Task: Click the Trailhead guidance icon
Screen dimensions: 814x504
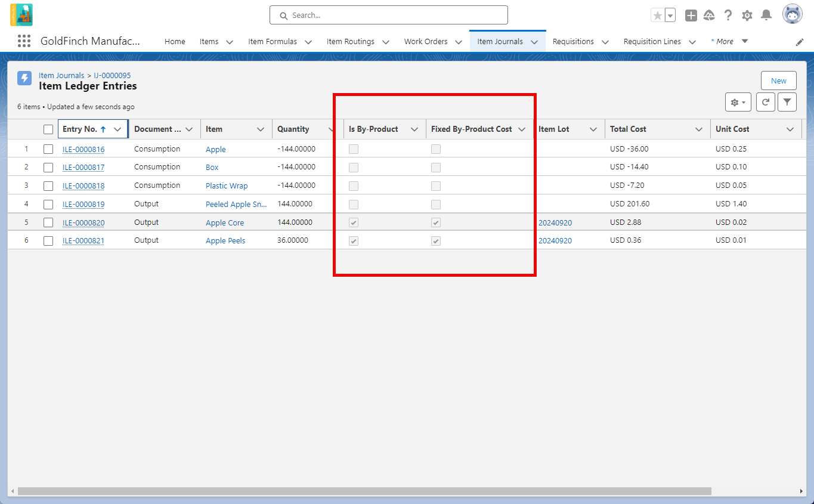Action: coord(710,16)
